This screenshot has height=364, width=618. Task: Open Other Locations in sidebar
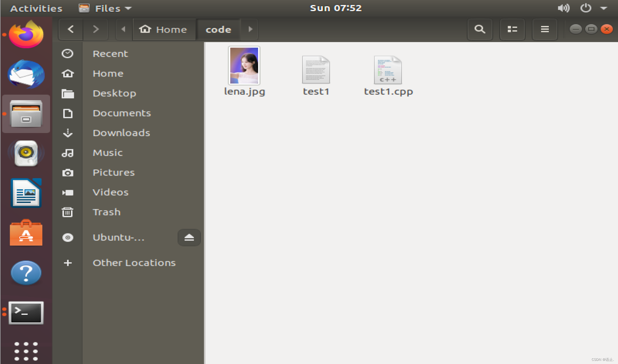coord(134,263)
